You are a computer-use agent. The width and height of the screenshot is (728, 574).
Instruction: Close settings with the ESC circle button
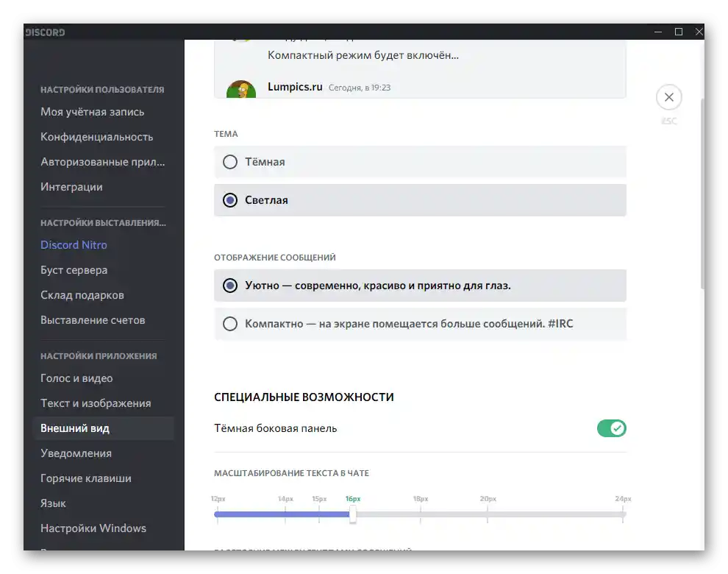[x=668, y=97]
